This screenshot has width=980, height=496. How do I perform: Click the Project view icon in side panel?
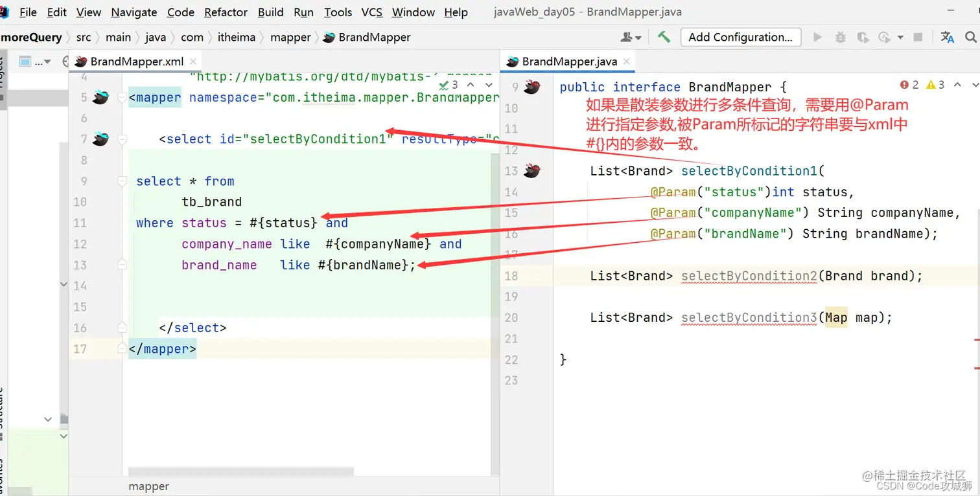pos(25,62)
